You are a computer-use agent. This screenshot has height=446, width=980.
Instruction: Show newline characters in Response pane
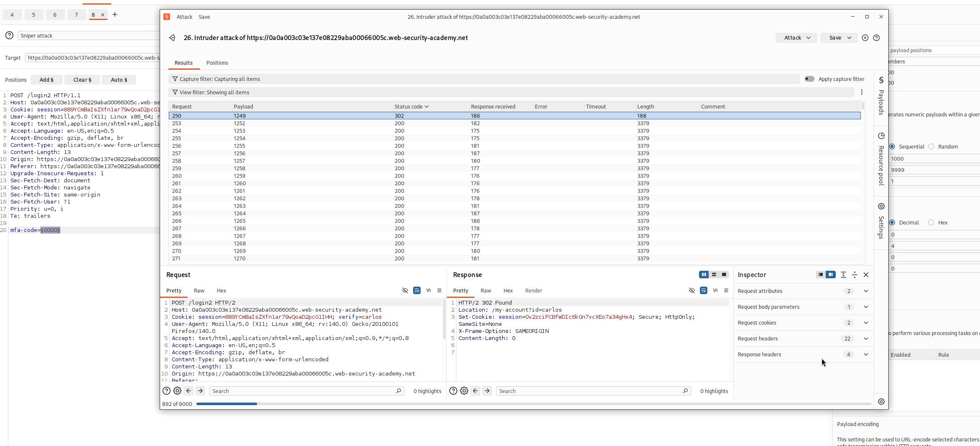click(x=715, y=291)
